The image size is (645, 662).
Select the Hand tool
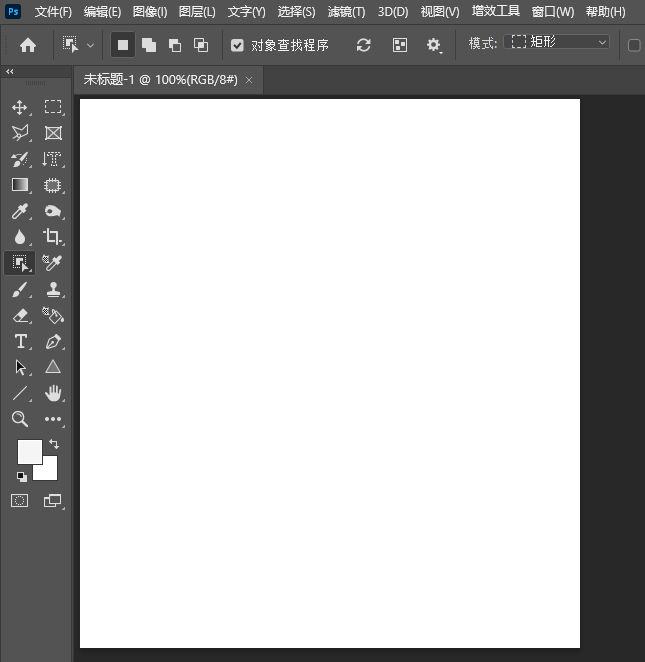[x=53, y=393]
